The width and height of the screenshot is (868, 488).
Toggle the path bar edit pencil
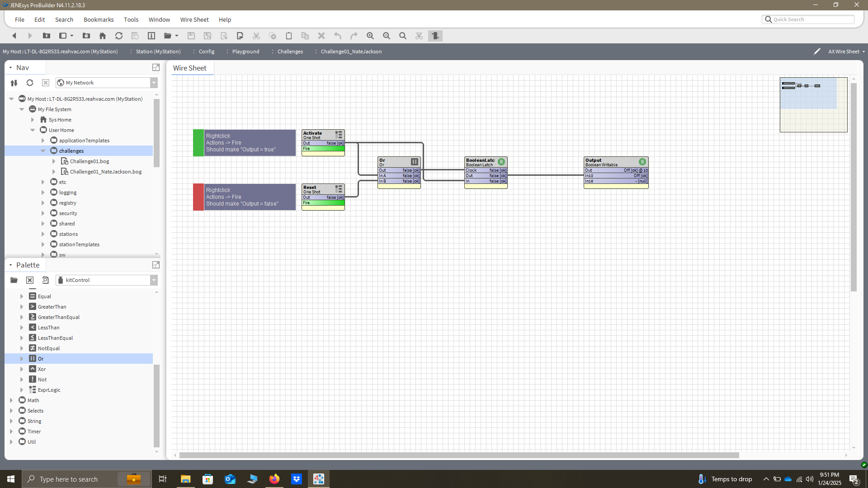[x=816, y=52]
